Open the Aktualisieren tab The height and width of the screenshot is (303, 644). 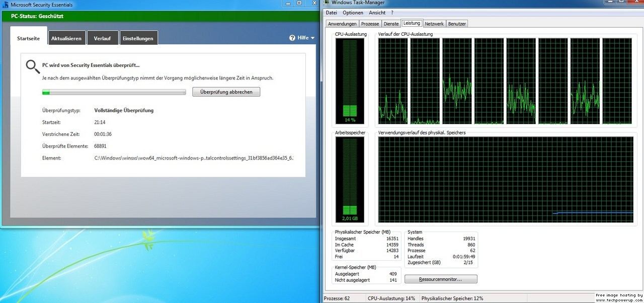pos(66,38)
